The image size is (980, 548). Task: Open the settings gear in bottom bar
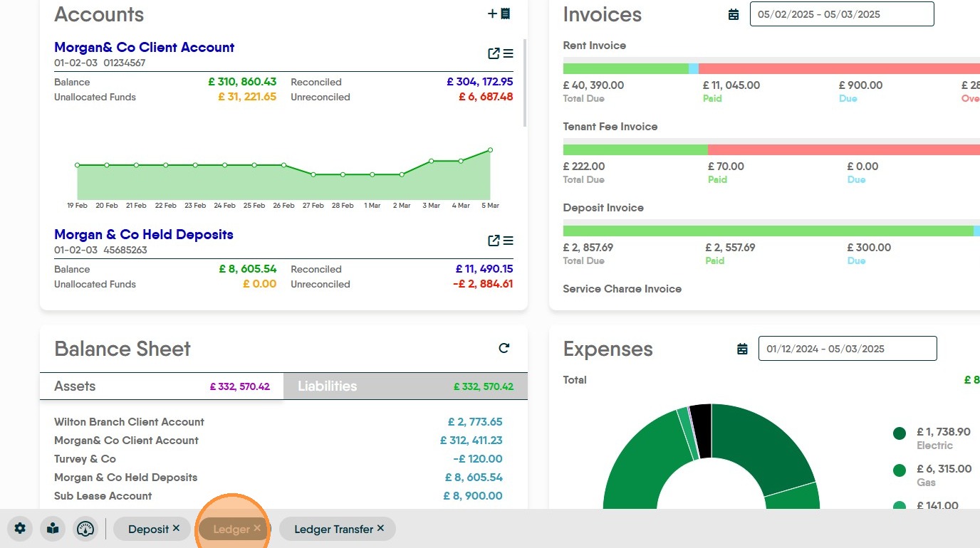[x=20, y=529]
